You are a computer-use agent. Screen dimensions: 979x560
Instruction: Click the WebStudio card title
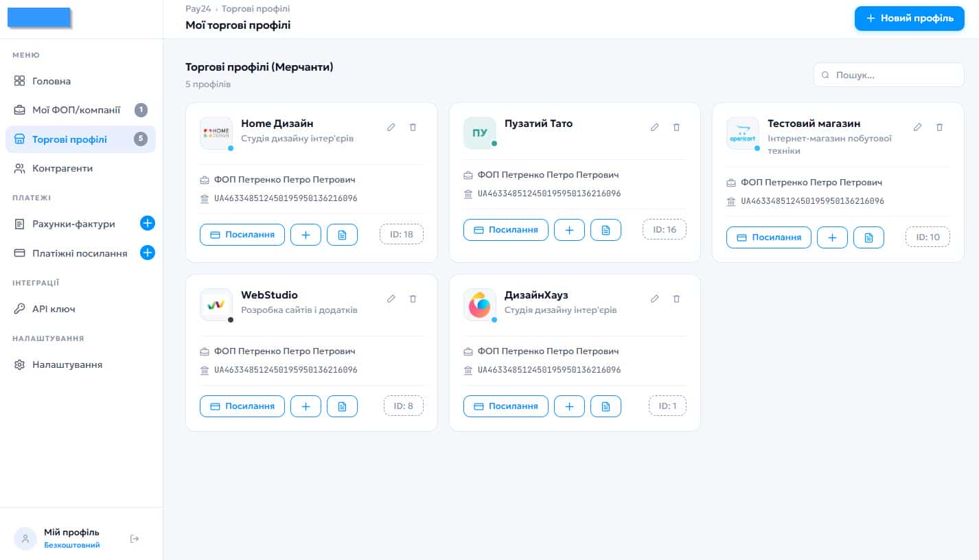269,295
